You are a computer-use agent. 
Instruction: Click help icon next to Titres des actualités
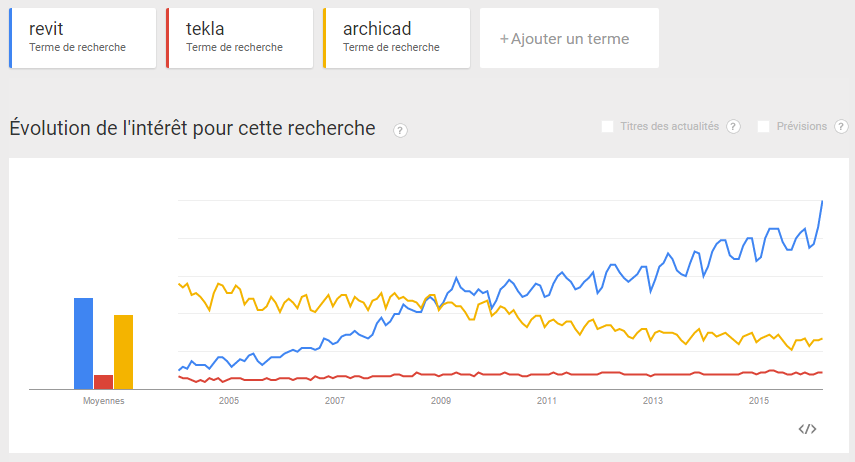pos(733,126)
